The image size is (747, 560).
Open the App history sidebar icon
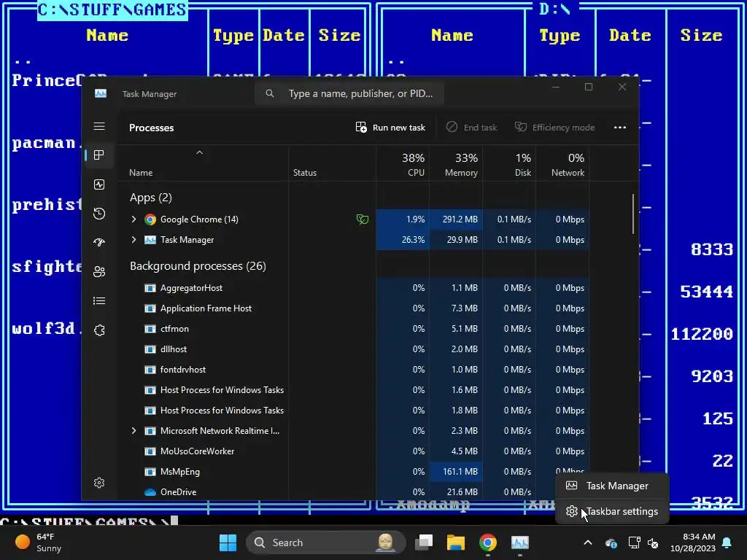(x=99, y=214)
